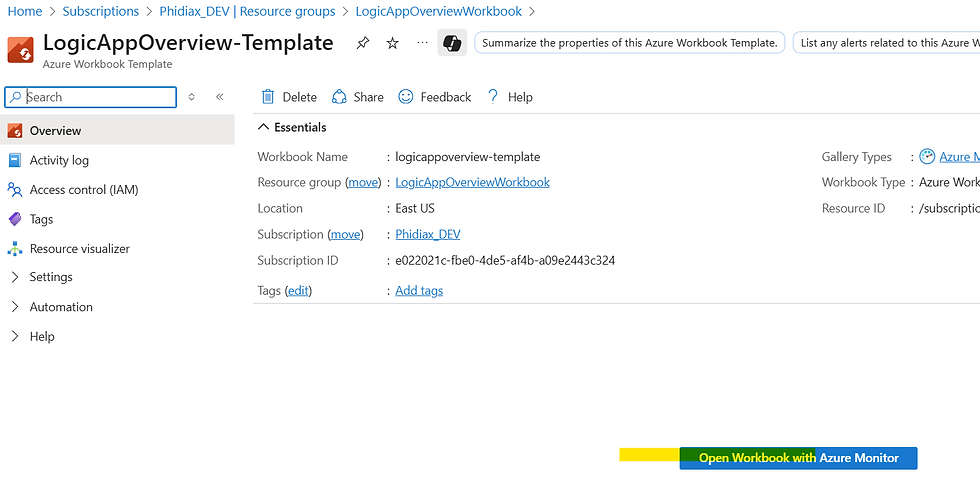
Task: Open Phidiax_DEV | Resource groups breadcrumb
Action: [x=248, y=11]
